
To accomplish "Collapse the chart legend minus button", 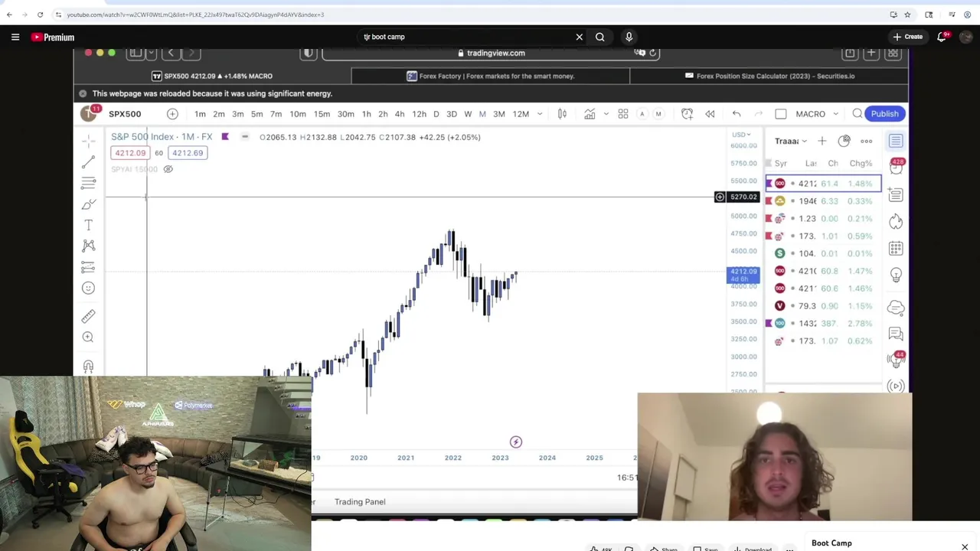I will pyautogui.click(x=245, y=137).
